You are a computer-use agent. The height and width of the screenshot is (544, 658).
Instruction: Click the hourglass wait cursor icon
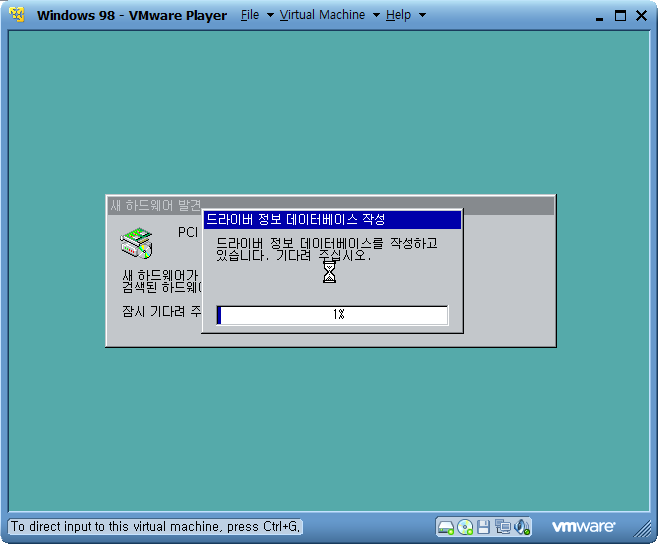click(x=329, y=272)
